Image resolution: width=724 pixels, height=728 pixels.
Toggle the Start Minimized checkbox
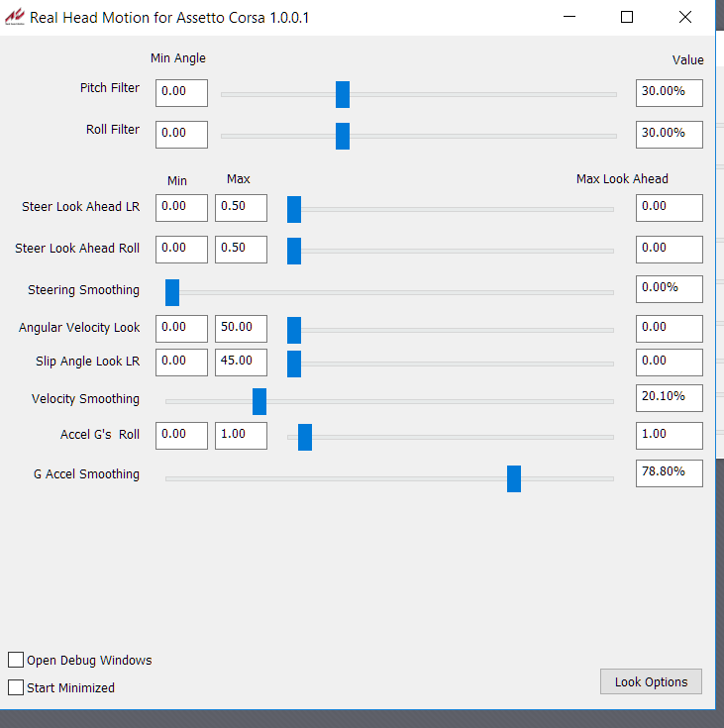click(x=16, y=687)
